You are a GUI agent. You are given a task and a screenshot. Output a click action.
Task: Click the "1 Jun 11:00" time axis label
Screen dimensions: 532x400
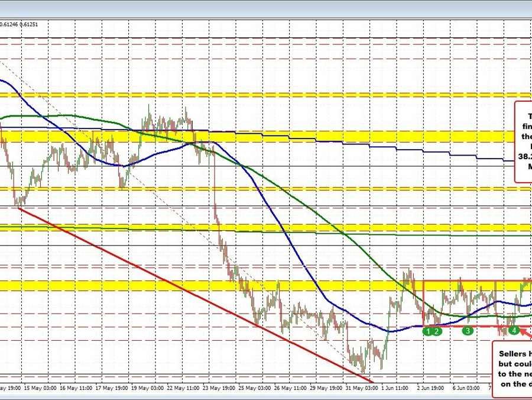[x=396, y=388]
